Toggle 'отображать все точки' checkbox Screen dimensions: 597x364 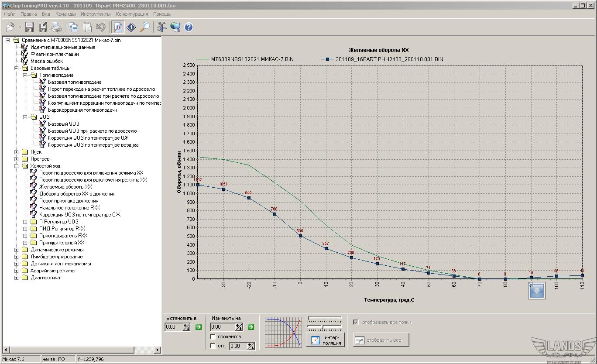(x=356, y=323)
